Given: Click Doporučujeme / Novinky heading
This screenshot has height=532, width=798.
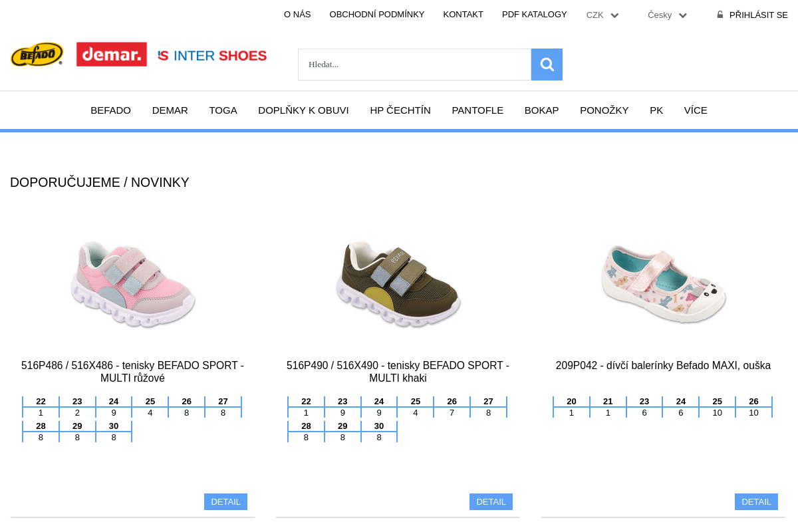Looking at the screenshot, I should [100, 182].
